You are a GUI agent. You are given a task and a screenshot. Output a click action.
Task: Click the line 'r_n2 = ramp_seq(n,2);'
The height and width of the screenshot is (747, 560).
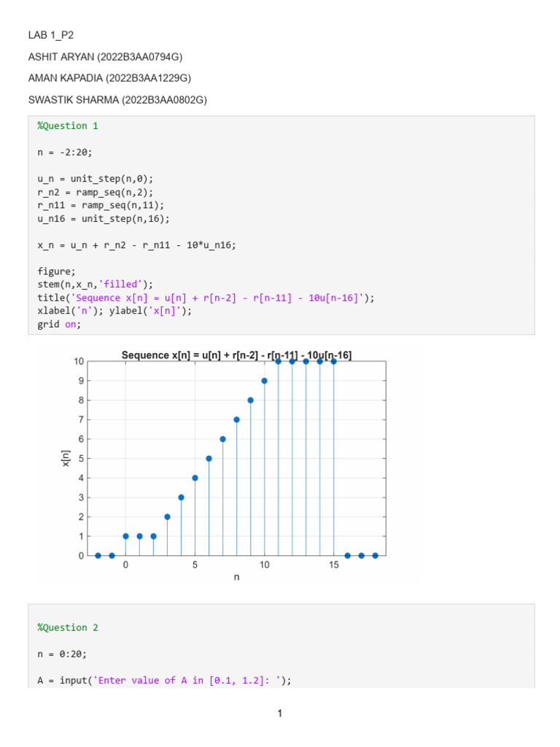pos(96,192)
